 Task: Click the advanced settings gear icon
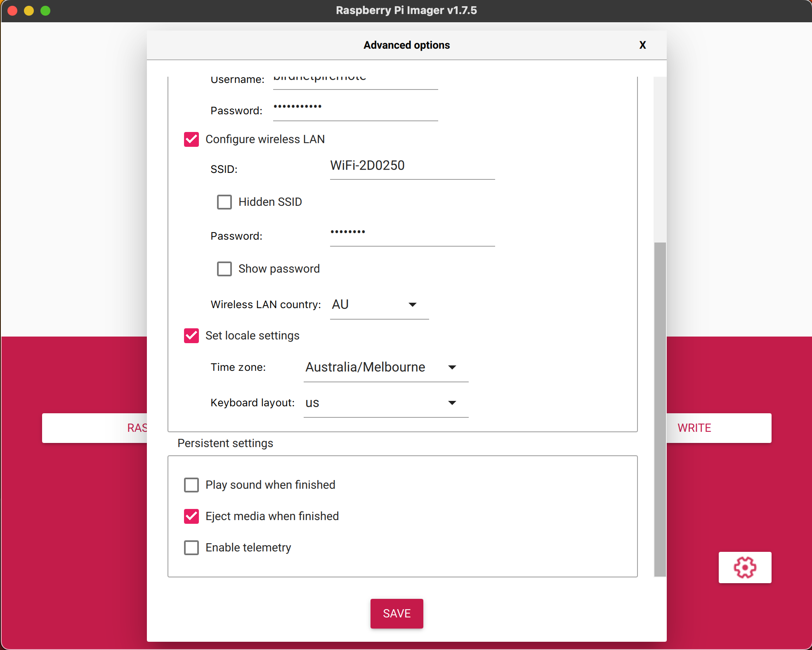744,567
